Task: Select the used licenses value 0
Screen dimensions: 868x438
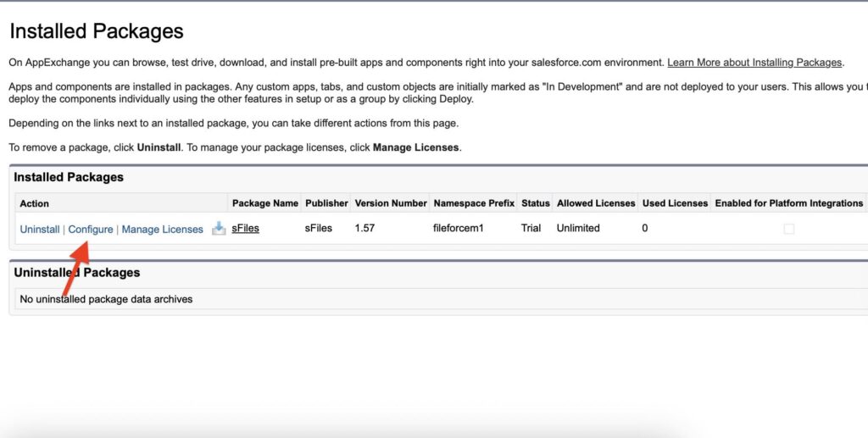Action: (645, 228)
